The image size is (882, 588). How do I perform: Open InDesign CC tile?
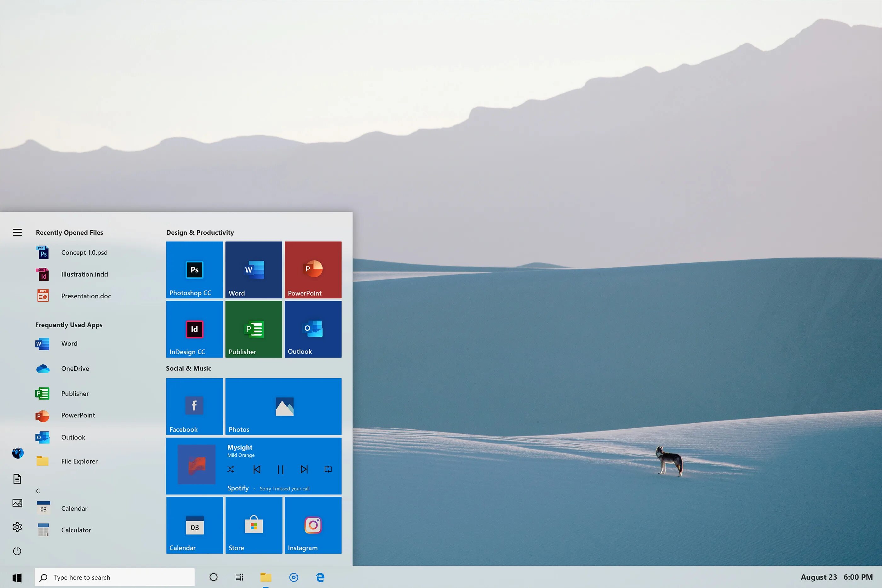pos(194,329)
